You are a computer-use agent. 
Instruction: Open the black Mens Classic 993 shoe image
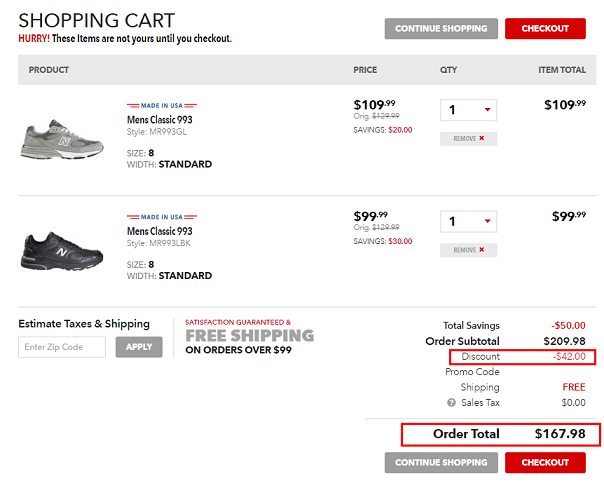61,250
